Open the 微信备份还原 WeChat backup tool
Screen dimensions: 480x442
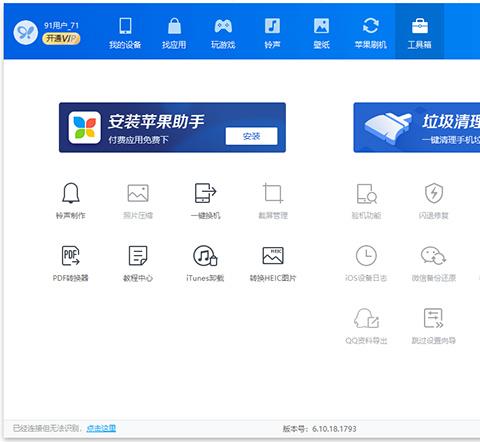pos(434,263)
